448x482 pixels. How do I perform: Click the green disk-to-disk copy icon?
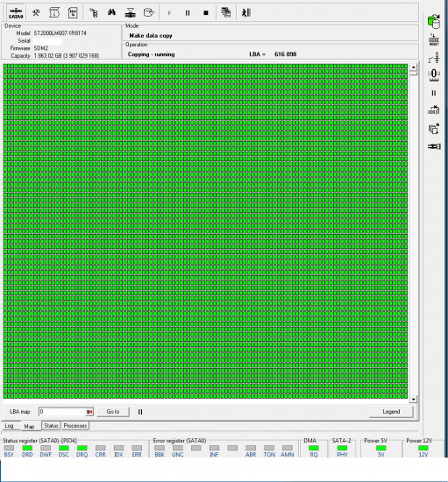click(434, 22)
